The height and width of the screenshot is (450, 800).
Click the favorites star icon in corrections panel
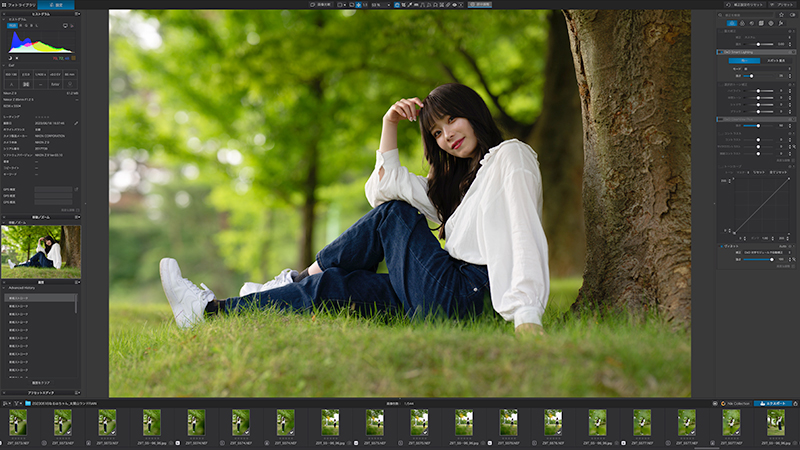tap(781, 15)
